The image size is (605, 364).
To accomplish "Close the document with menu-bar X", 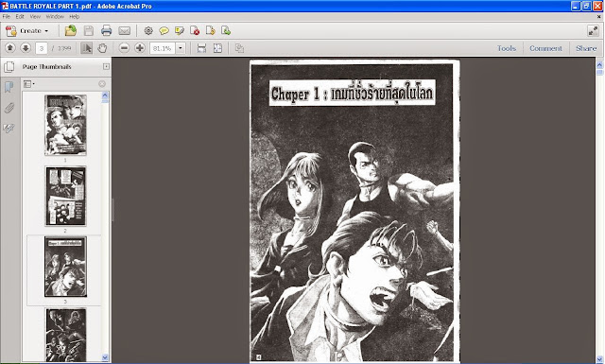I will pos(599,17).
